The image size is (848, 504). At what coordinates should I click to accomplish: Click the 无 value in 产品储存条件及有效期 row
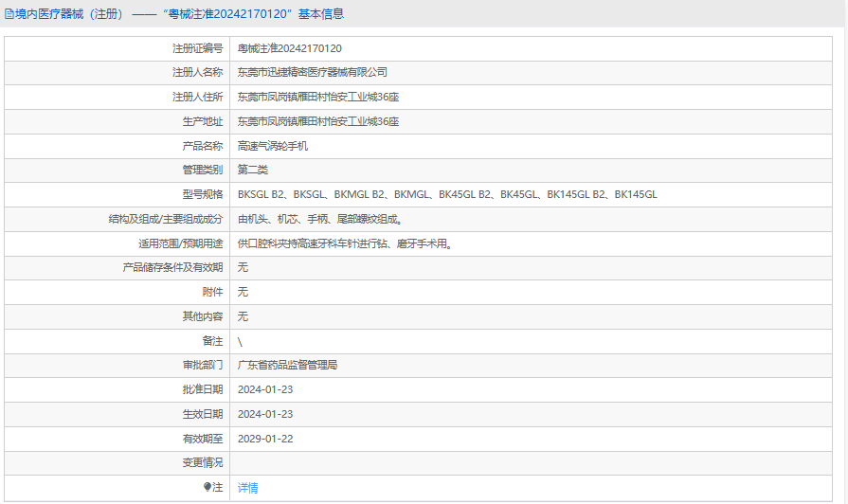tap(243, 267)
